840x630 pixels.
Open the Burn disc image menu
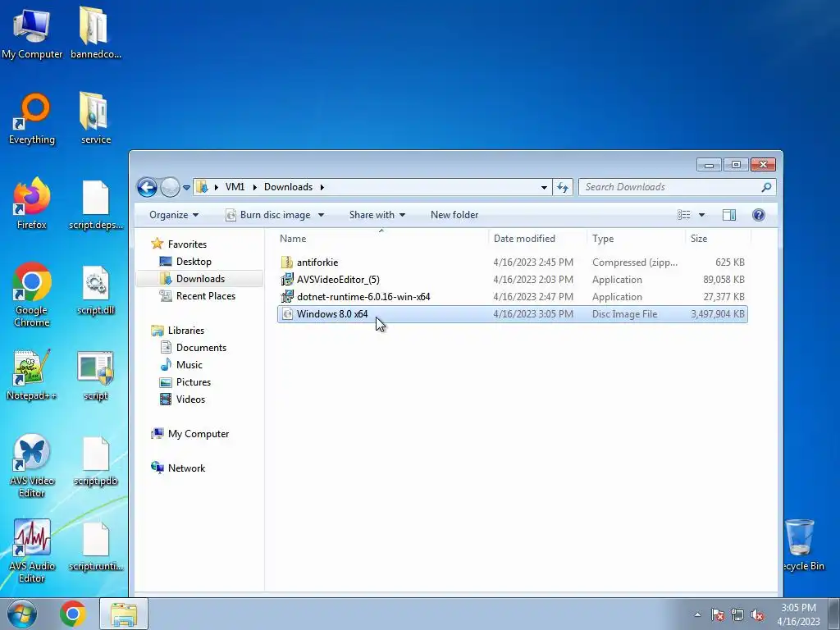tap(274, 215)
